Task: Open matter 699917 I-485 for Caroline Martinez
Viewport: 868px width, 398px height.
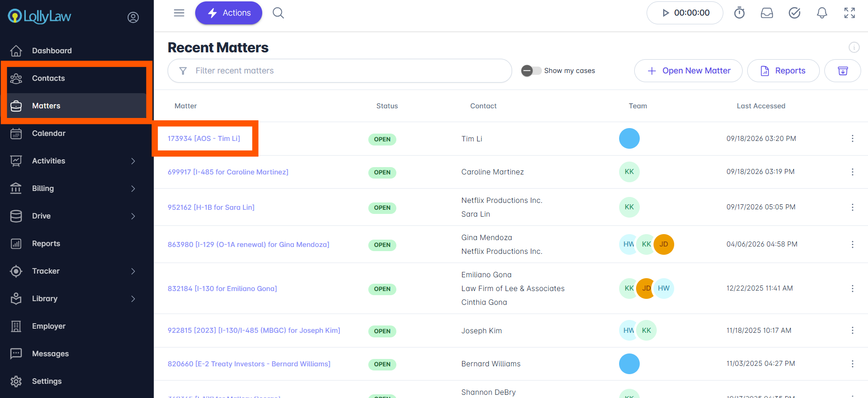Action: click(228, 172)
